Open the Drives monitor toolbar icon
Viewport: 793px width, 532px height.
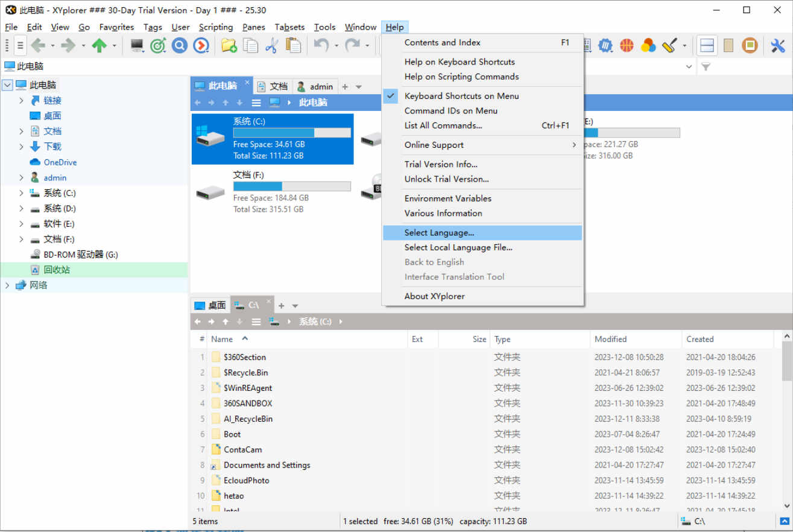coord(137,45)
